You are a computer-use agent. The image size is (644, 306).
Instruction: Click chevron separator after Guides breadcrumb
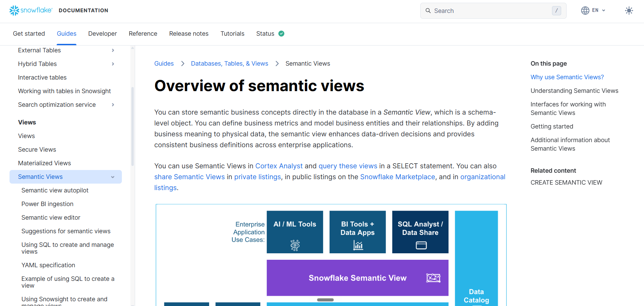pyautogui.click(x=183, y=64)
